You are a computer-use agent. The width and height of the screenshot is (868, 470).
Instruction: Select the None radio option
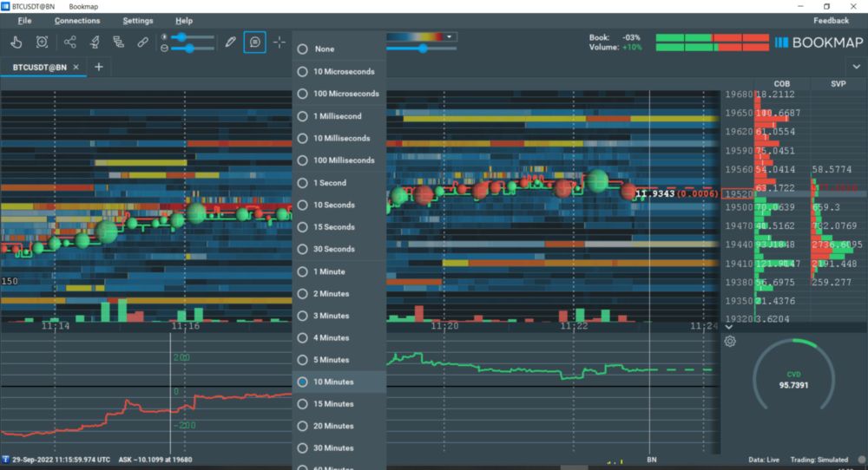coord(339,49)
